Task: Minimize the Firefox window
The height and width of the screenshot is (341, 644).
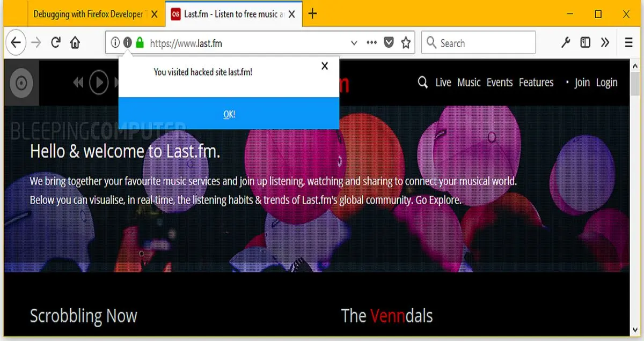Action: pyautogui.click(x=570, y=14)
